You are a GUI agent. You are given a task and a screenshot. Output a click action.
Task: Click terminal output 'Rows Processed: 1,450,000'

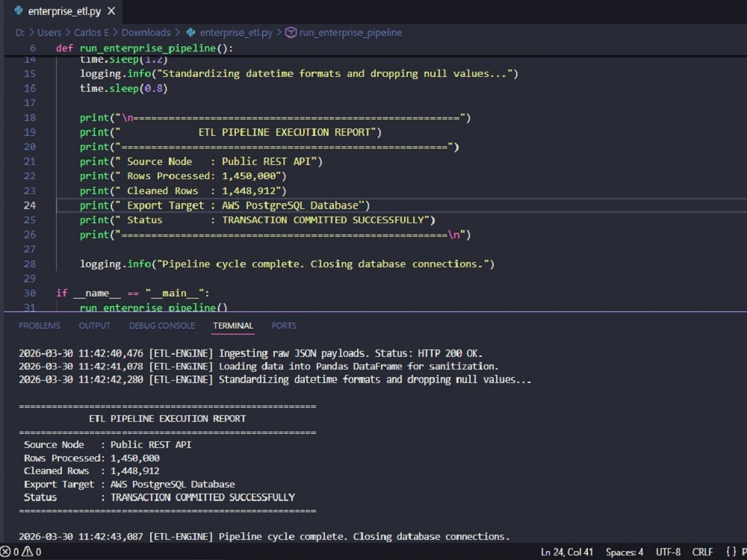(x=91, y=458)
